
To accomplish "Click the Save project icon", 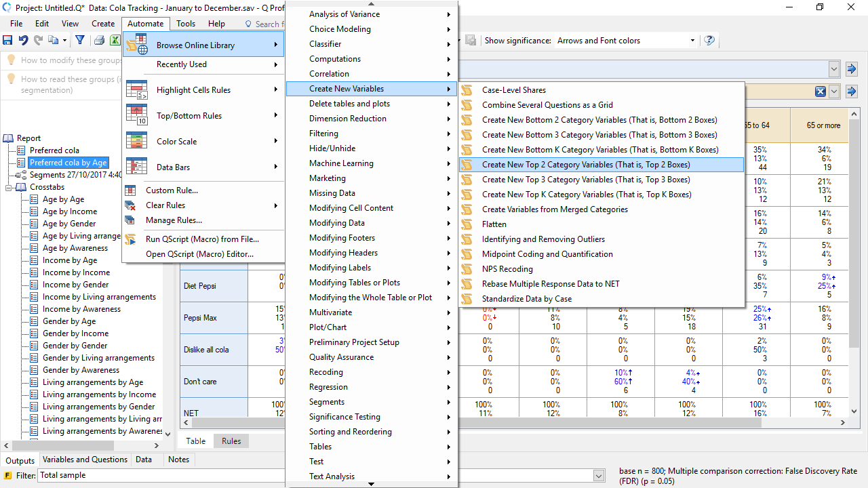I will click(8, 41).
